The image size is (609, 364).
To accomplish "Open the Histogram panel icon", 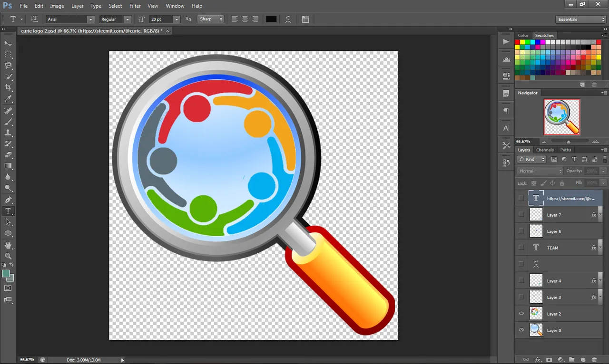I will (506, 59).
